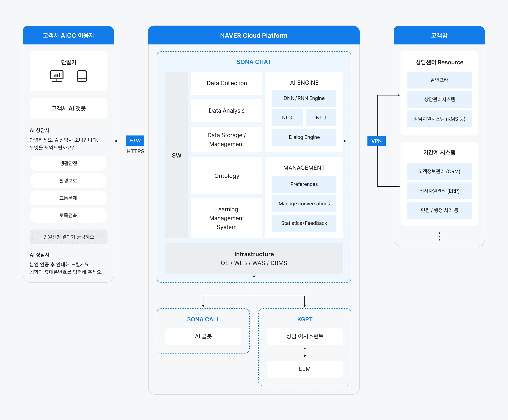Viewport: 508px width, 420px height.
Task: Select the 생활안전 chat option
Action: click(x=68, y=163)
